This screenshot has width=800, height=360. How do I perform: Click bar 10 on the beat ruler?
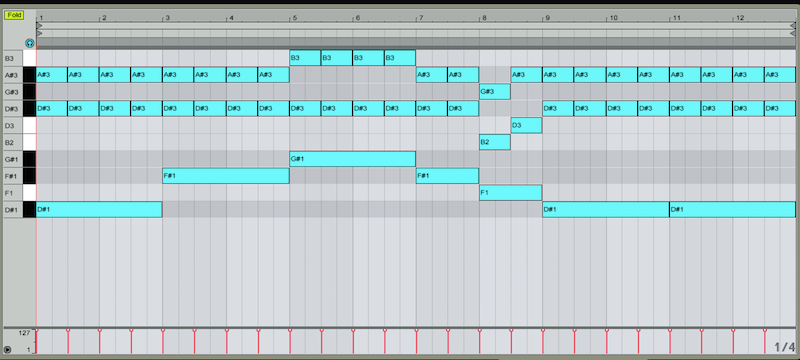[x=613, y=18]
